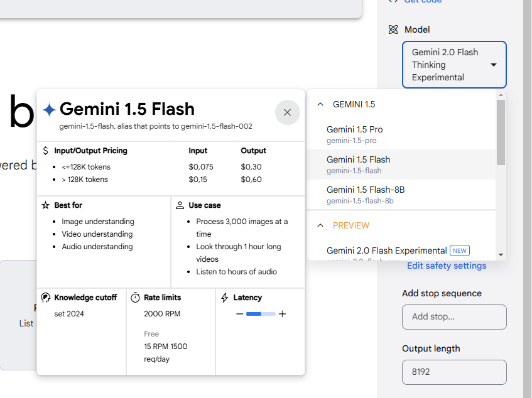
Task: Click the model list scroll-down arrow
Action: (x=501, y=255)
